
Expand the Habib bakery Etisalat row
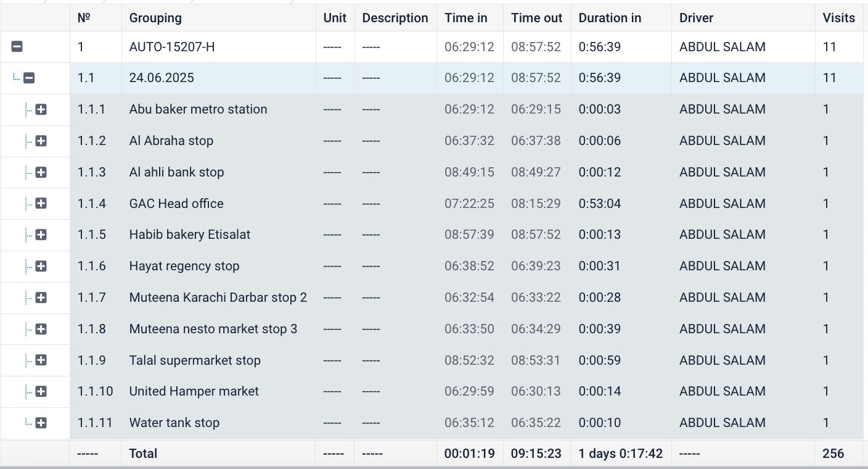[41, 234]
